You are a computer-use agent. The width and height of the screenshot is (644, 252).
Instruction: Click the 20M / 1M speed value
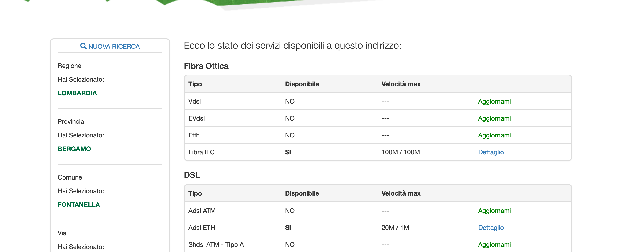pos(395,228)
